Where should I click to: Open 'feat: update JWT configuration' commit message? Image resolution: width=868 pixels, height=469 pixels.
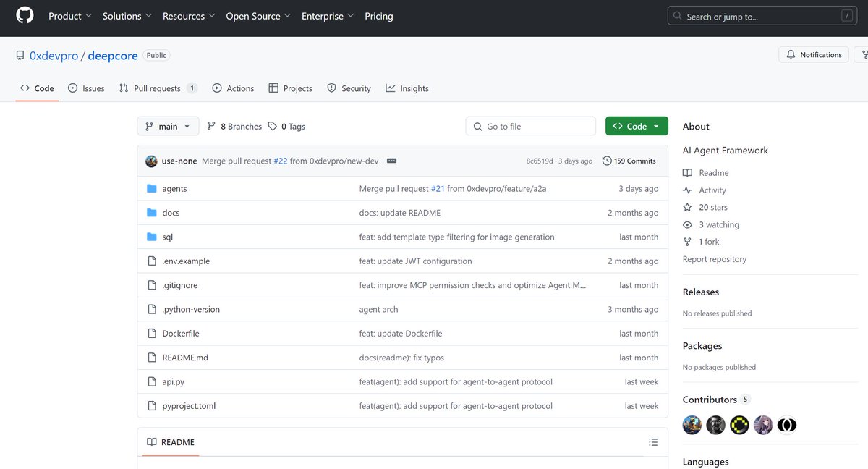[x=416, y=261]
